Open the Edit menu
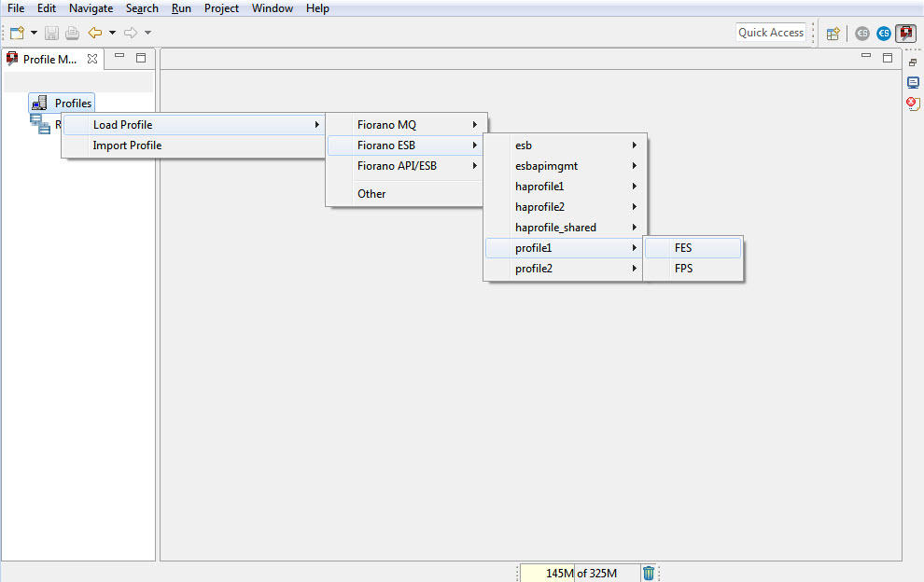This screenshot has width=924, height=582. click(x=47, y=8)
